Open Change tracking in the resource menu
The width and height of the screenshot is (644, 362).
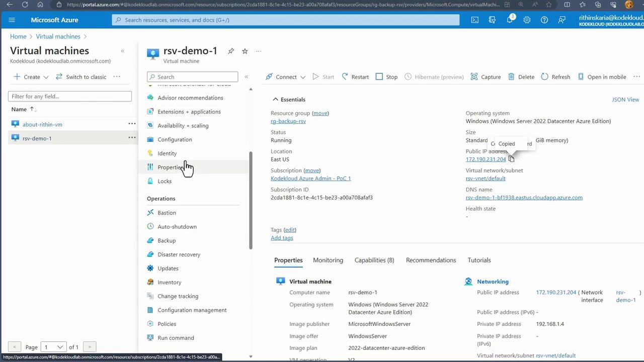(178, 296)
